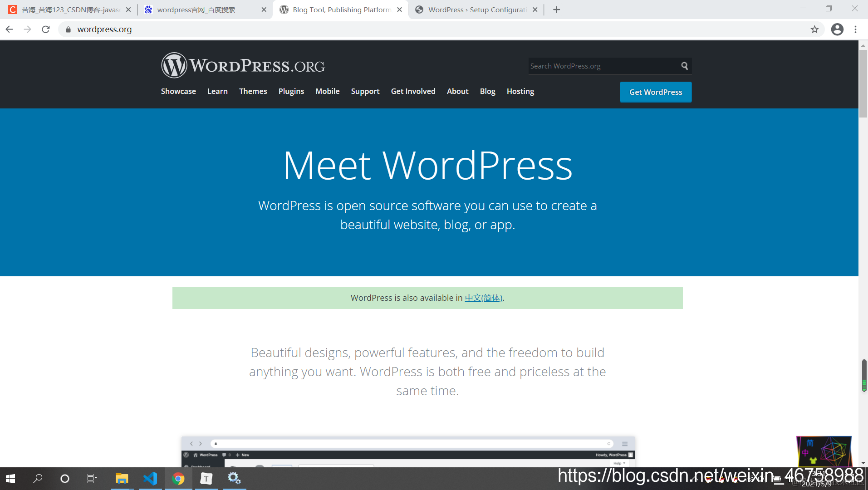
Task: Open the Hosting page
Action: [520, 91]
